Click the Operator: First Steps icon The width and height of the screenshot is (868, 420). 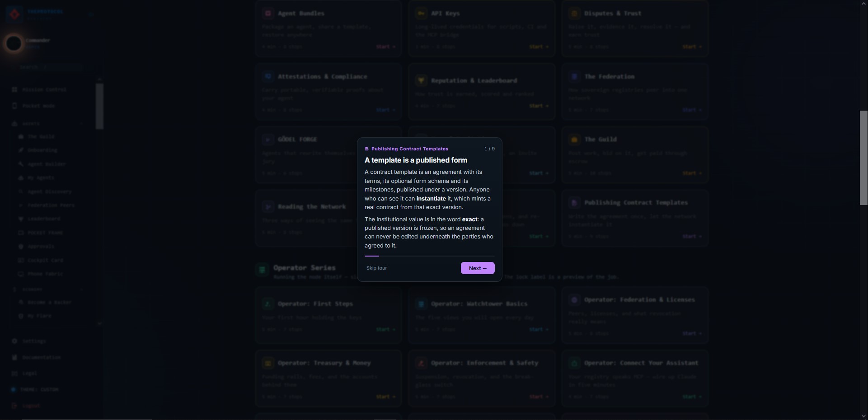tap(268, 304)
